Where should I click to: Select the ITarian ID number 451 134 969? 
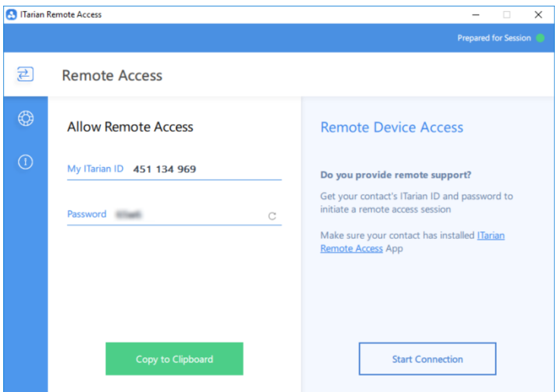(x=165, y=169)
